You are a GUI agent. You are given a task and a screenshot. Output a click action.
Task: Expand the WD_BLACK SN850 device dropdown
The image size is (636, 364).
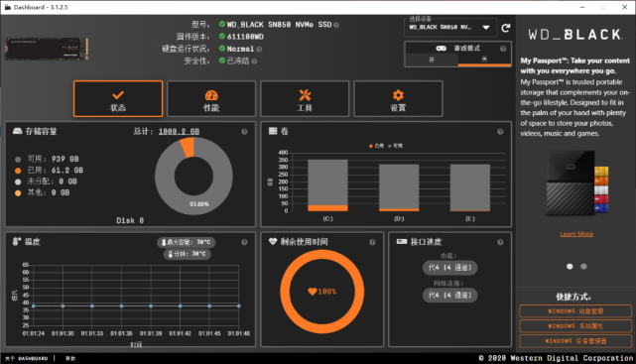450,28
